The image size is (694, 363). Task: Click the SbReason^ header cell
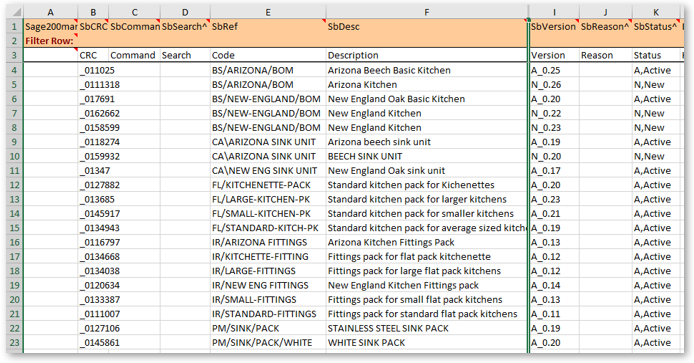click(605, 27)
